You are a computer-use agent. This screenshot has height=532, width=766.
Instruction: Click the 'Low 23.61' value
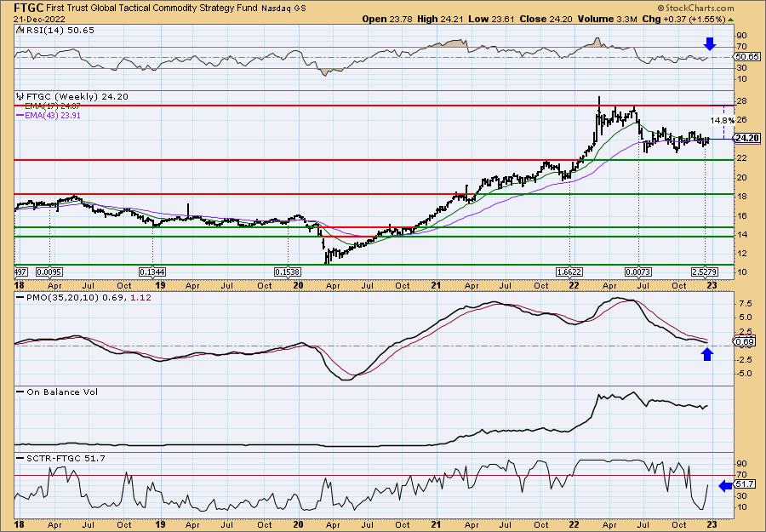click(491, 19)
